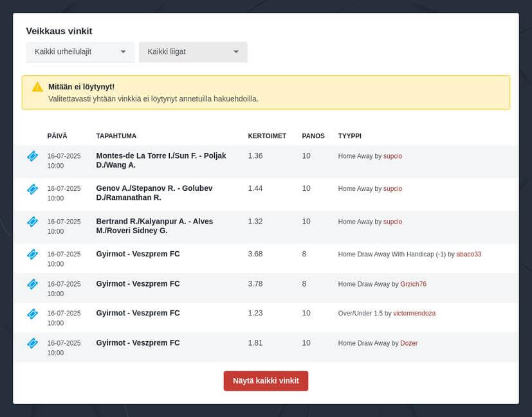Screen dimensions: 532x417
Task: Click the PÄIVÄ column header
Action: (x=57, y=136)
